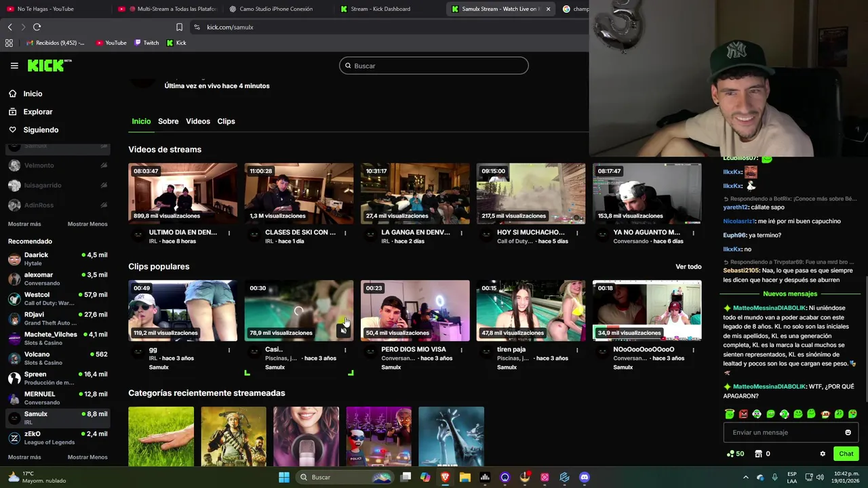This screenshot has width=868, height=488.
Task: Open options for CLASES DE SKI video
Action: 345,233
